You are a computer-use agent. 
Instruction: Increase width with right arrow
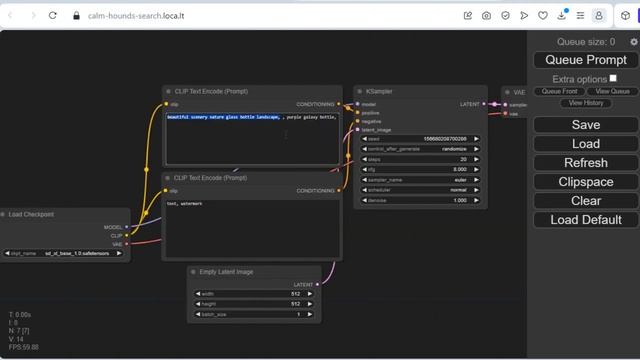(310, 294)
